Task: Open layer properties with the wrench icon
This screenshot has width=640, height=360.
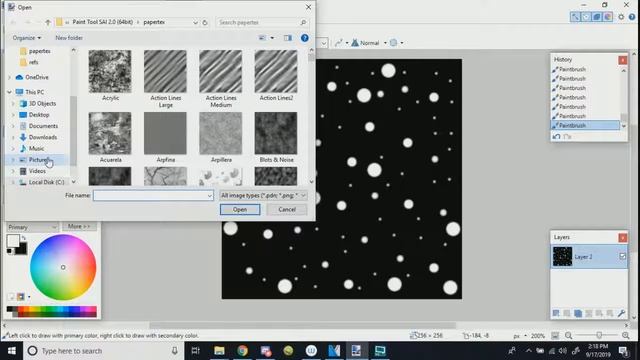Action: pyautogui.click(x=621, y=313)
